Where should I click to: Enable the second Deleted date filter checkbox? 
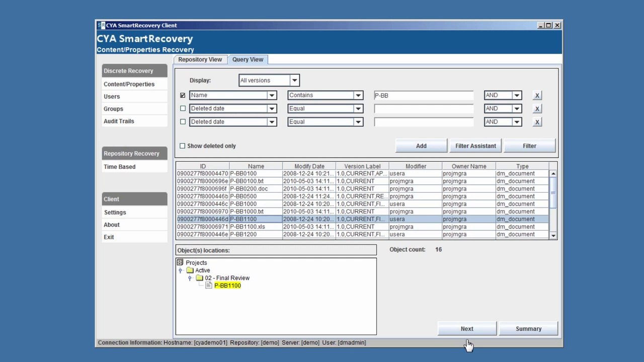(183, 122)
